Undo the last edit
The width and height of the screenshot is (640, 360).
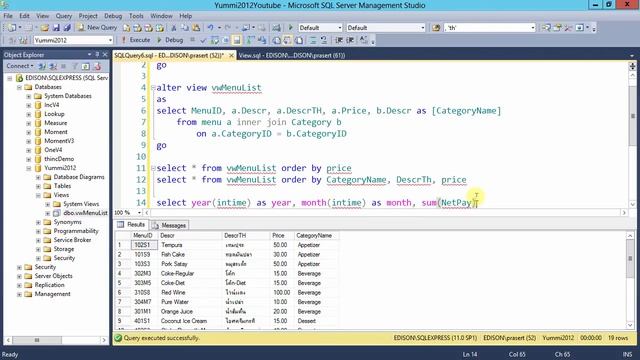coord(210,28)
